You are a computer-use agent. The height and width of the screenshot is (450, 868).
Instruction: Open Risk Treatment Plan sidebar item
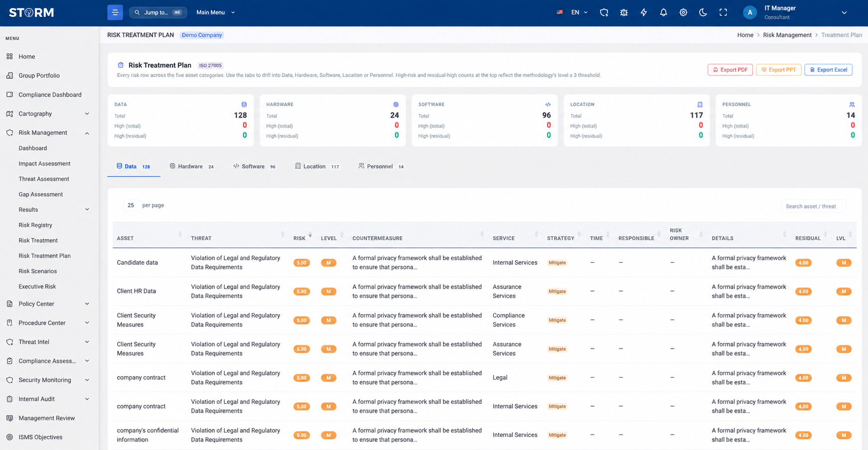tap(44, 256)
